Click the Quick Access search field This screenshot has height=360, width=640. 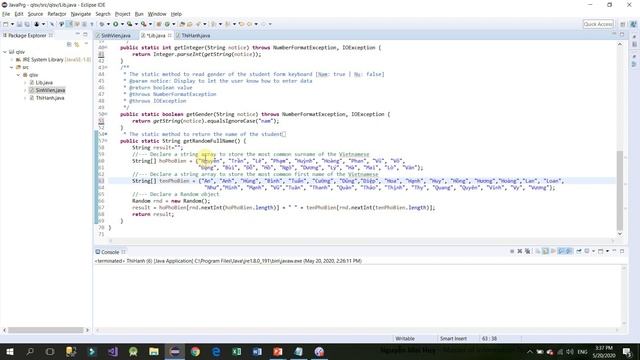[x=598, y=24]
